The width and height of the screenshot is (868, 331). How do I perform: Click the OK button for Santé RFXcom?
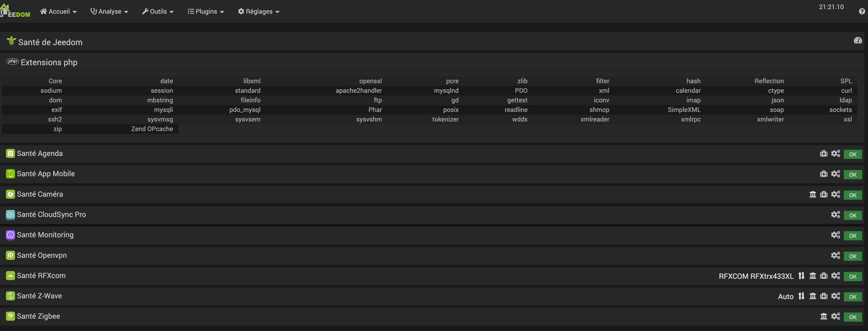point(852,277)
